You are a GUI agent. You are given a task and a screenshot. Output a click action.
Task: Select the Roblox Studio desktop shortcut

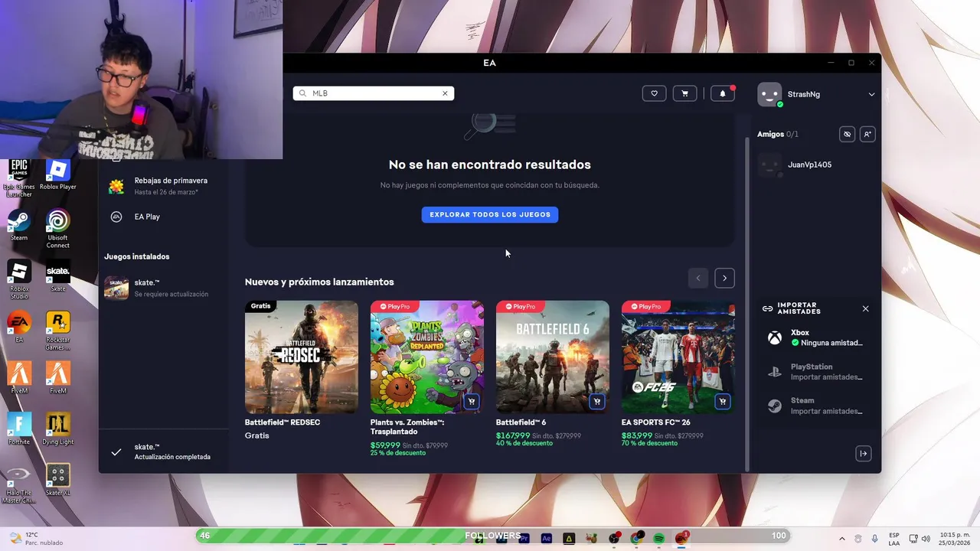coord(19,279)
